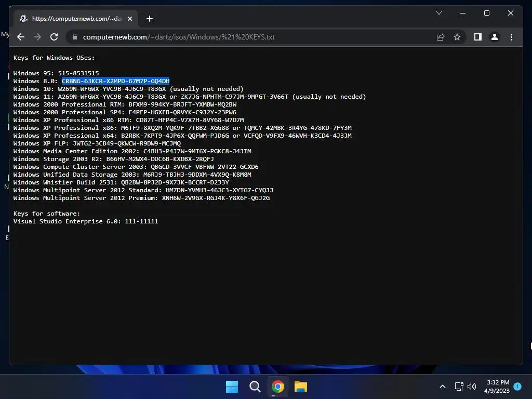The image size is (532, 399).
Task: Click the Windows XP Professional x86 RTM line
Action: pos(129,120)
